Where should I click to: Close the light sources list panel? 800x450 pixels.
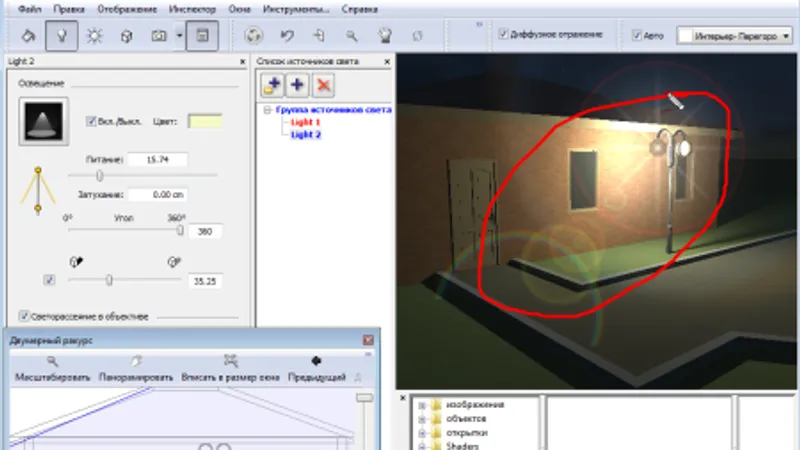[x=387, y=61]
